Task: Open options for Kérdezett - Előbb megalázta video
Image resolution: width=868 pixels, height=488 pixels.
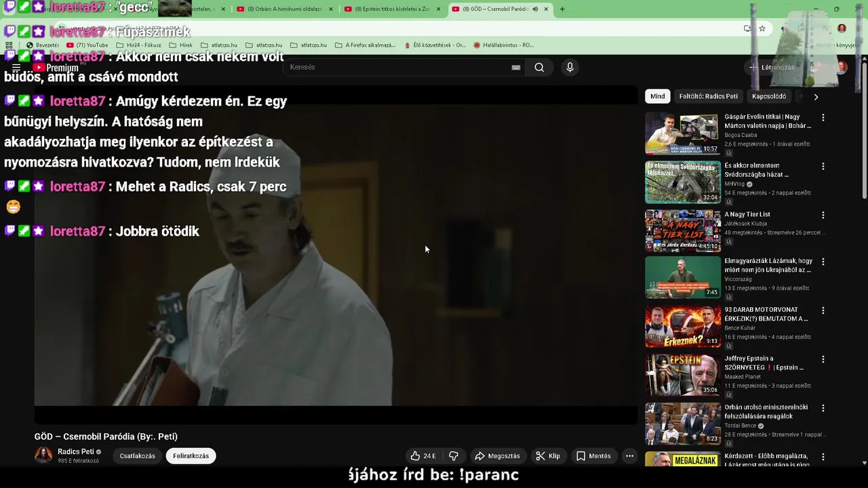Action: (823, 457)
